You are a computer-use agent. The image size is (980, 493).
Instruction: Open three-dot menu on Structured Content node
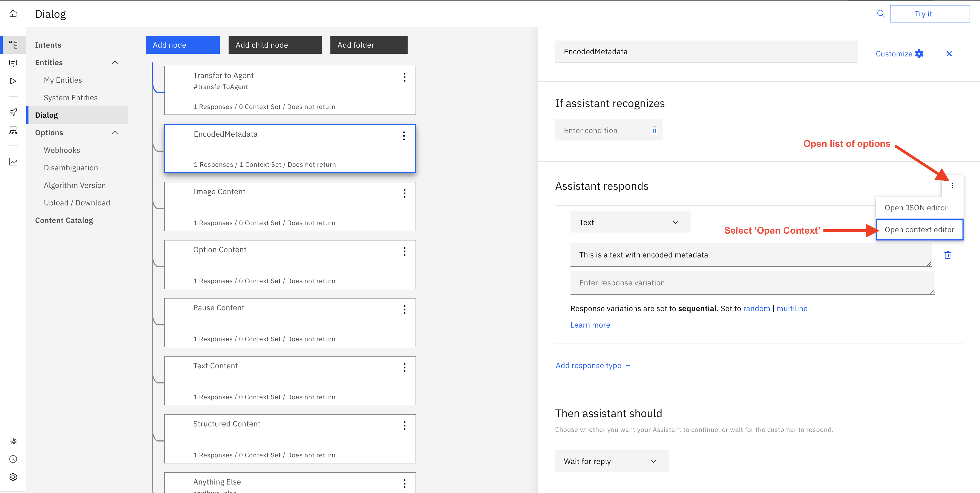(404, 426)
